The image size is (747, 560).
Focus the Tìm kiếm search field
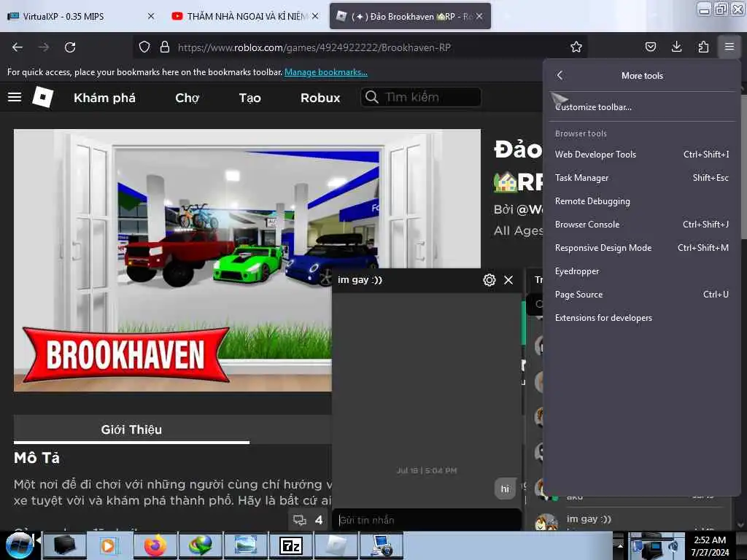coord(421,97)
